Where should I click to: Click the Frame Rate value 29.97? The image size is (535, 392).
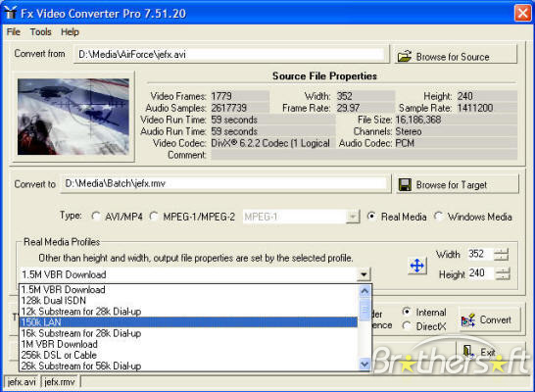[x=365, y=108]
